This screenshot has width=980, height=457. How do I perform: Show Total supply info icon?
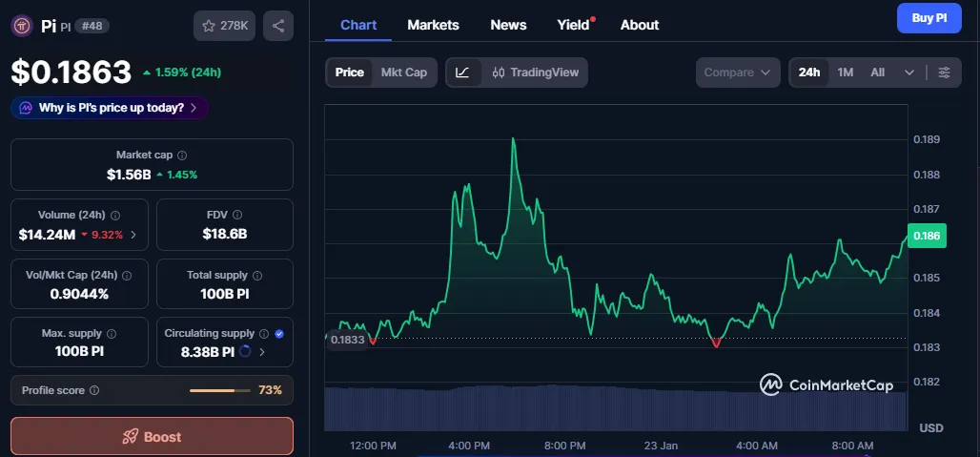(x=257, y=275)
